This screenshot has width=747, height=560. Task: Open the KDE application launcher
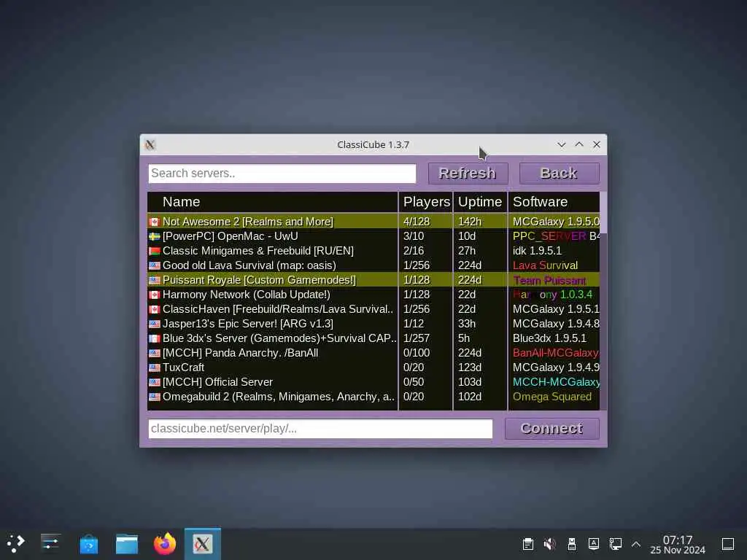(x=16, y=543)
